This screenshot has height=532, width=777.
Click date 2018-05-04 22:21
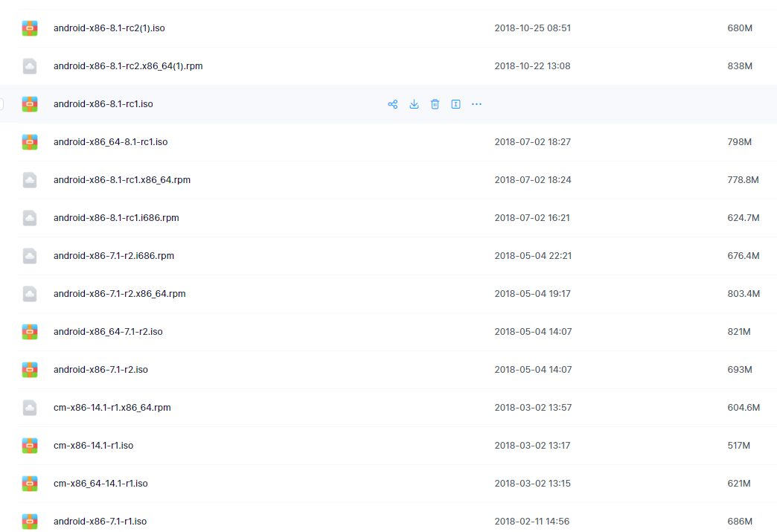[x=533, y=256]
